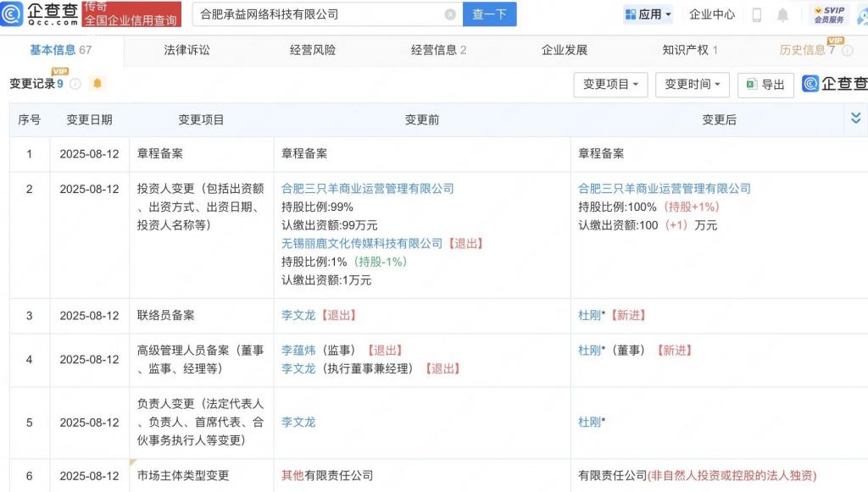The height and width of the screenshot is (492, 868).
Task: Open notifications bell in the header
Action: click(782, 14)
